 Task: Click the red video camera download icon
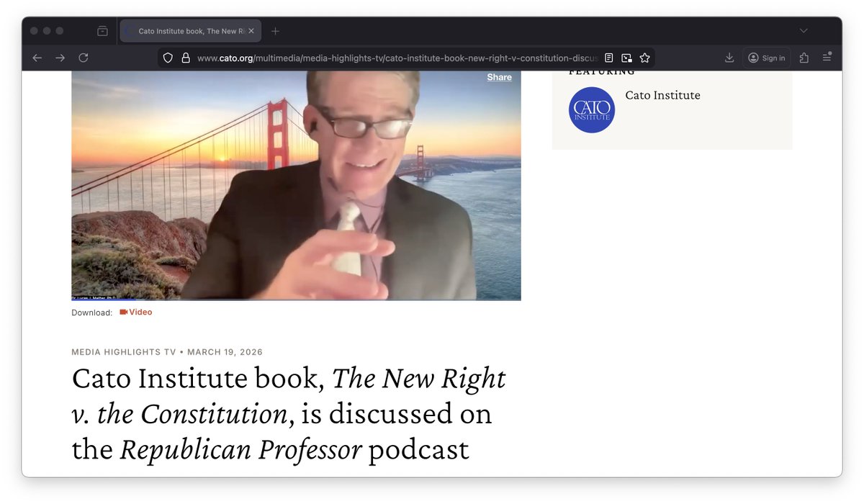click(x=123, y=312)
